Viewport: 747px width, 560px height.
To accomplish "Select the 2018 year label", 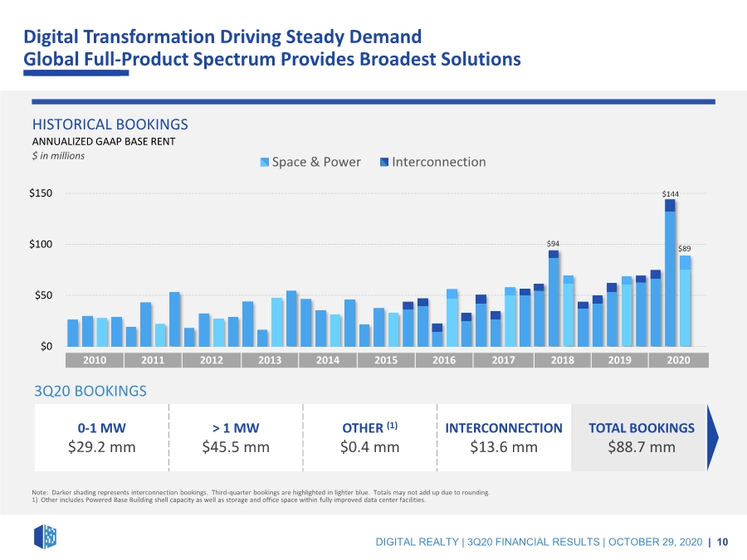I will 563,360.
